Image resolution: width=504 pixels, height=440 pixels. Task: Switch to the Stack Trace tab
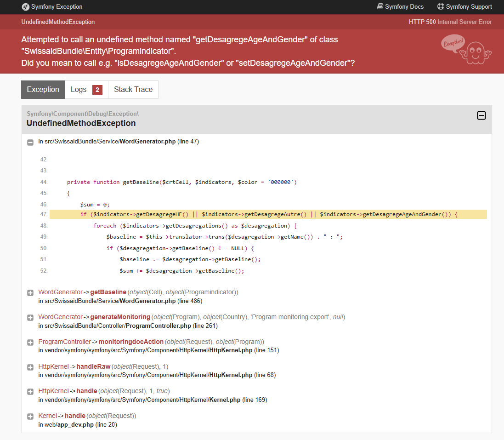[133, 89]
